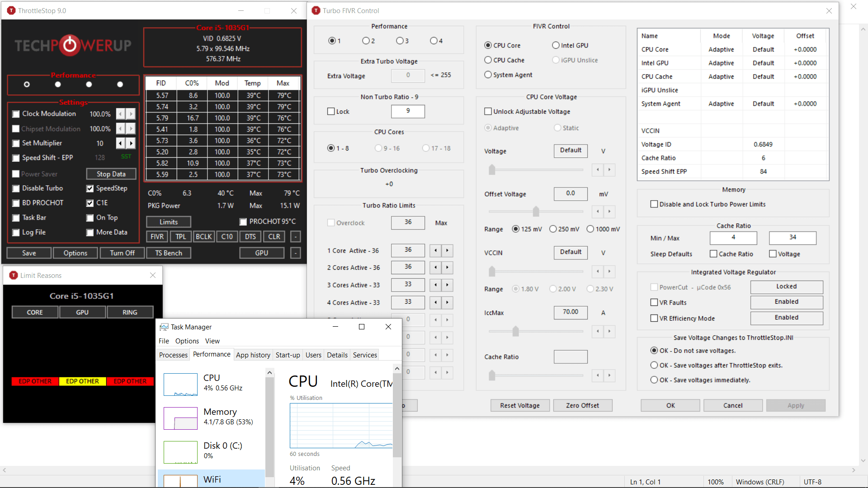Select the Static voltage radio button
Screen dimensions: 868x488
click(557, 128)
